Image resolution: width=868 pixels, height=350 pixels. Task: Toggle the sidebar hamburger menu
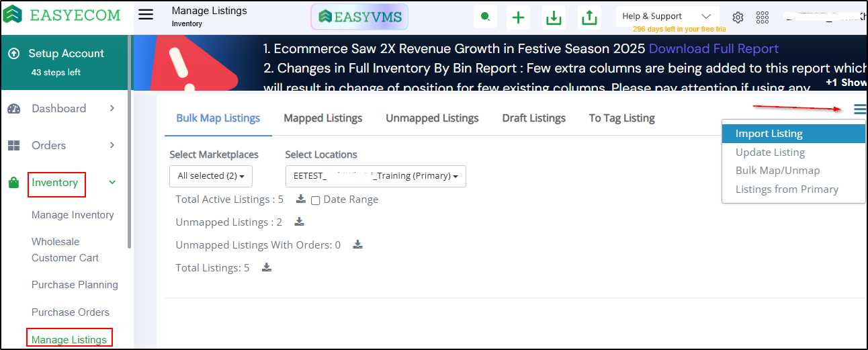[146, 15]
